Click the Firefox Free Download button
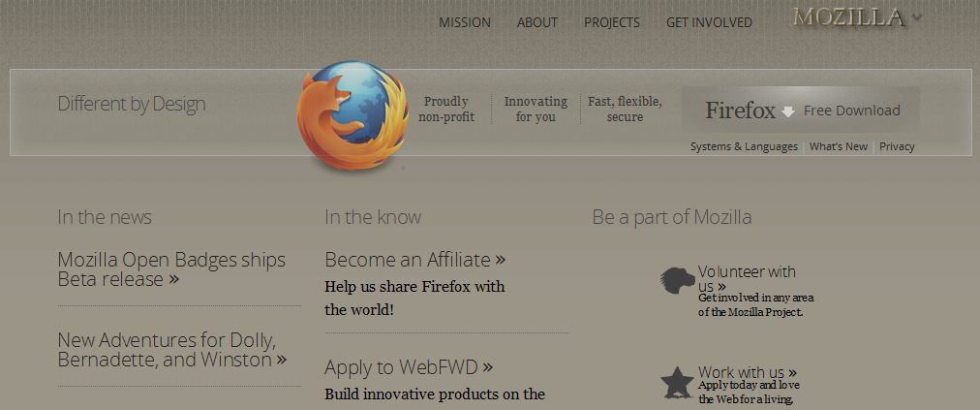Screen dimensions: 980x410 pyautogui.click(x=801, y=110)
